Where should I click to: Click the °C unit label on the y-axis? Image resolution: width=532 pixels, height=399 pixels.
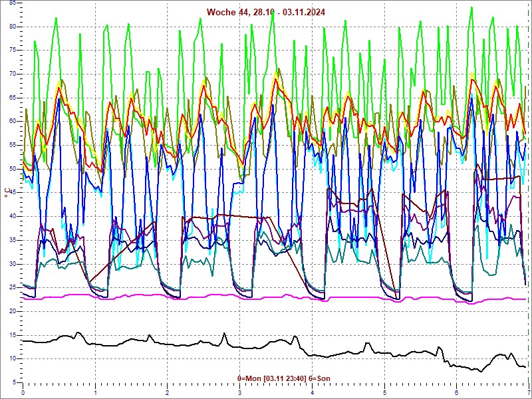point(7,192)
